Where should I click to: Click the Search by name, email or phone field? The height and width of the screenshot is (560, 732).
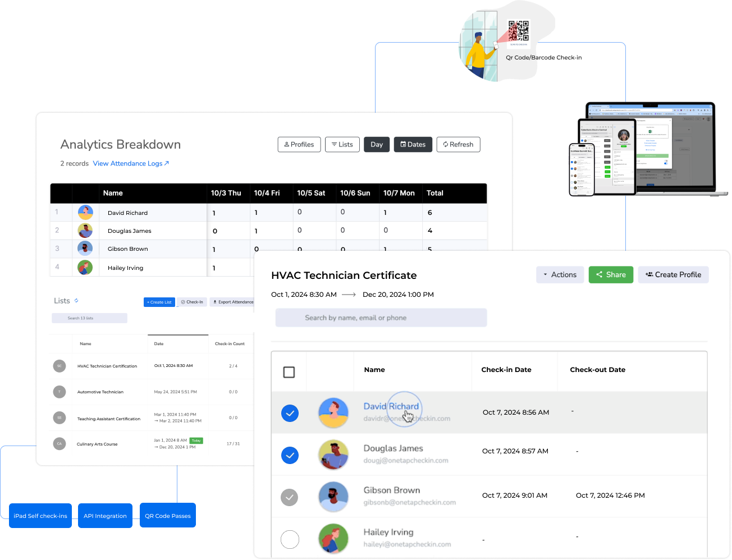coord(381,318)
